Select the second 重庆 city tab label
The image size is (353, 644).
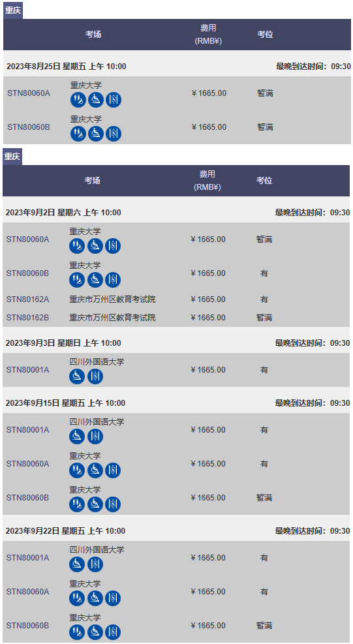12,157
